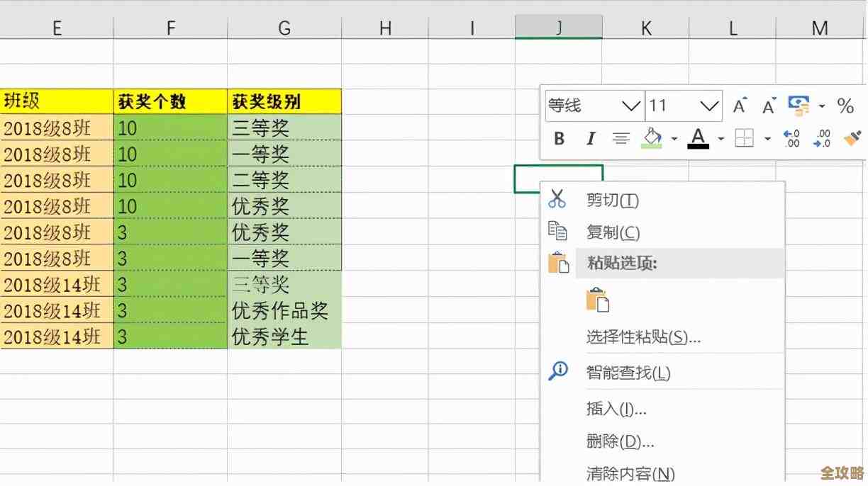The image size is (868, 486).
Task: Click the Increase Font Size icon
Action: pos(740,104)
